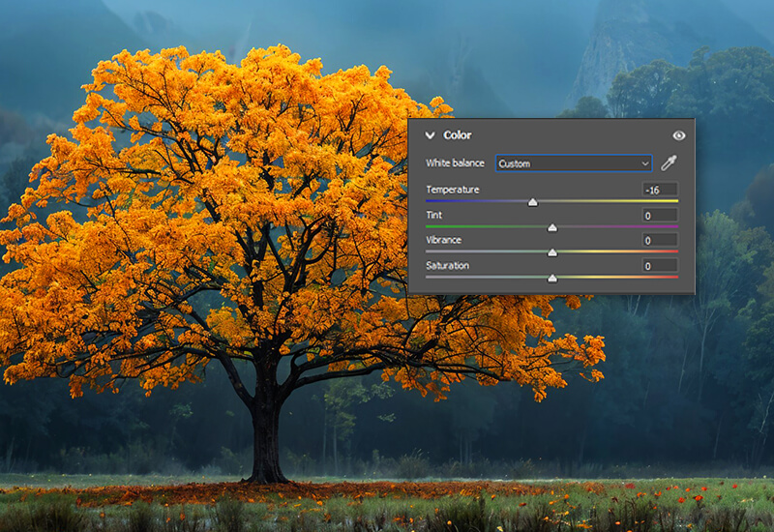Click the yellow end of Temperature track
This screenshot has width=774, height=532.
[x=673, y=201]
